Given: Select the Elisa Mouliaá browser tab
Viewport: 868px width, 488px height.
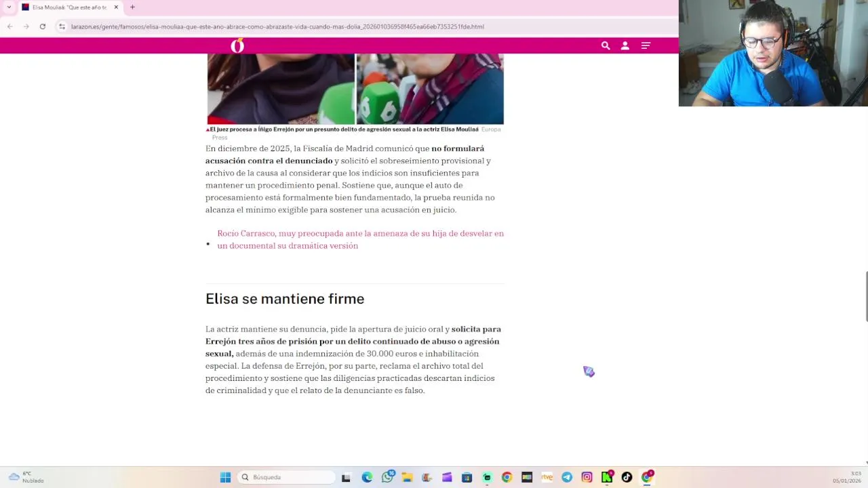Looking at the screenshot, I should pyautogui.click(x=70, y=7).
